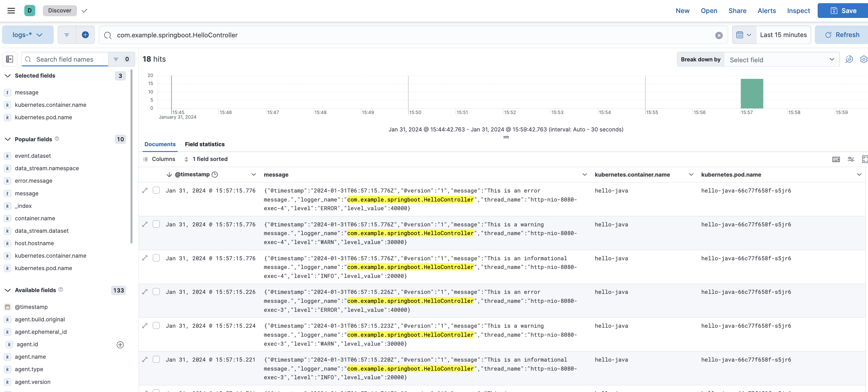Image resolution: width=868 pixels, height=392 pixels.
Task: Collapse the Popular fields section
Action: (8, 139)
